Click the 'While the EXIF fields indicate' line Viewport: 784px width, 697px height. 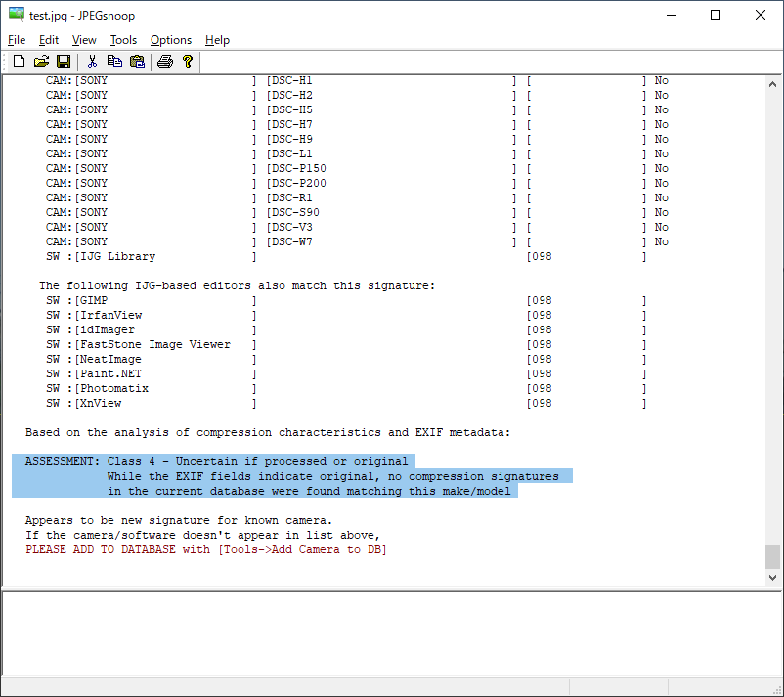pos(333,476)
